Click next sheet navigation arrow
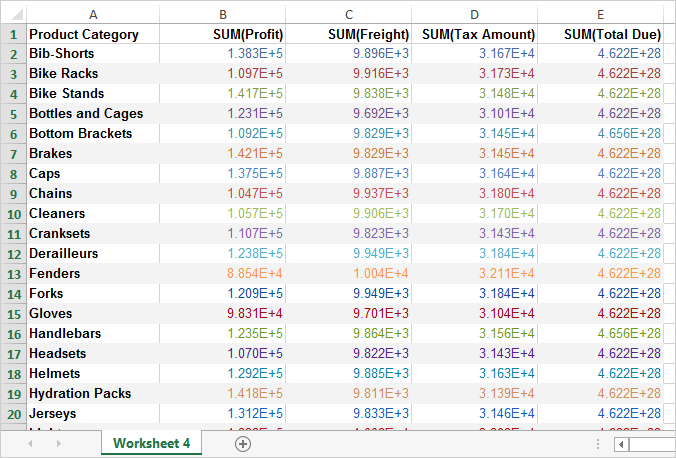 [x=59, y=443]
